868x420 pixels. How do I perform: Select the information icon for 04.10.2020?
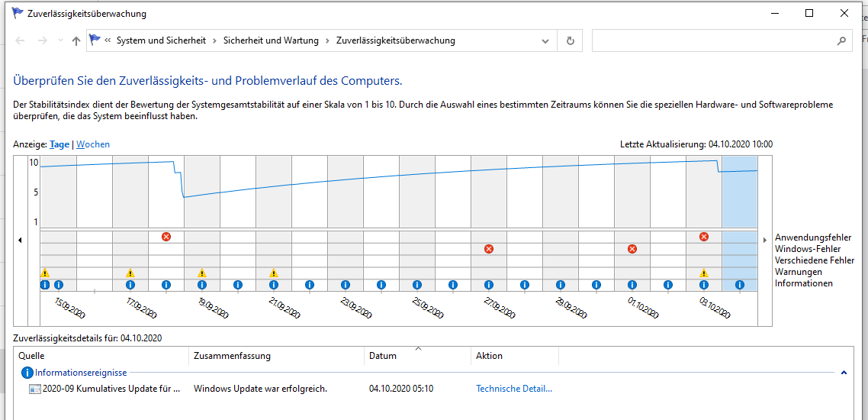(x=740, y=285)
